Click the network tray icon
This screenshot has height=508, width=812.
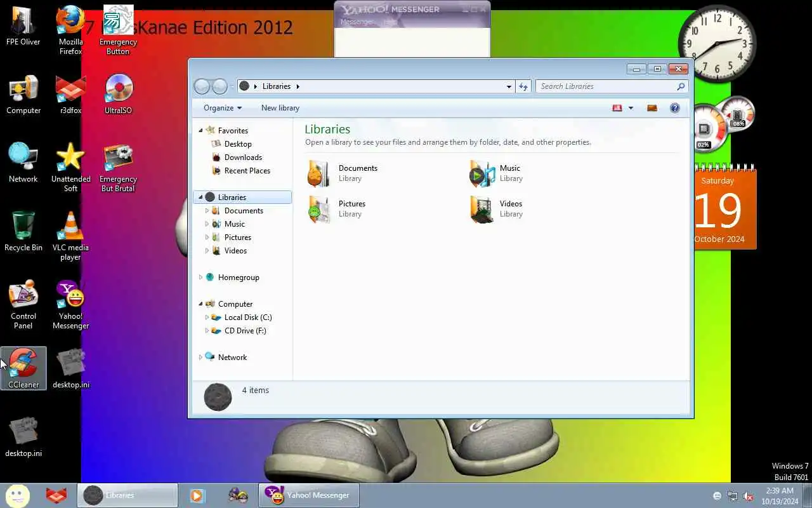coord(733,496)
